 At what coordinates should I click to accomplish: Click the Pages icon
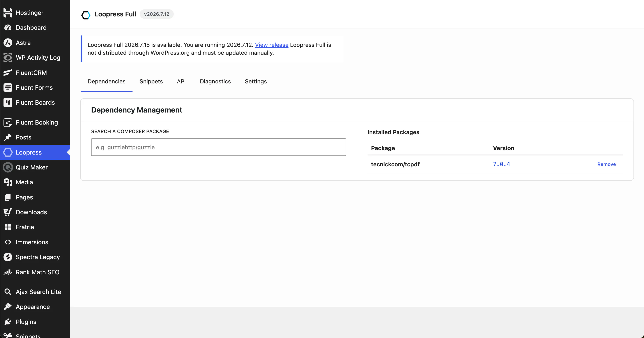8,197
